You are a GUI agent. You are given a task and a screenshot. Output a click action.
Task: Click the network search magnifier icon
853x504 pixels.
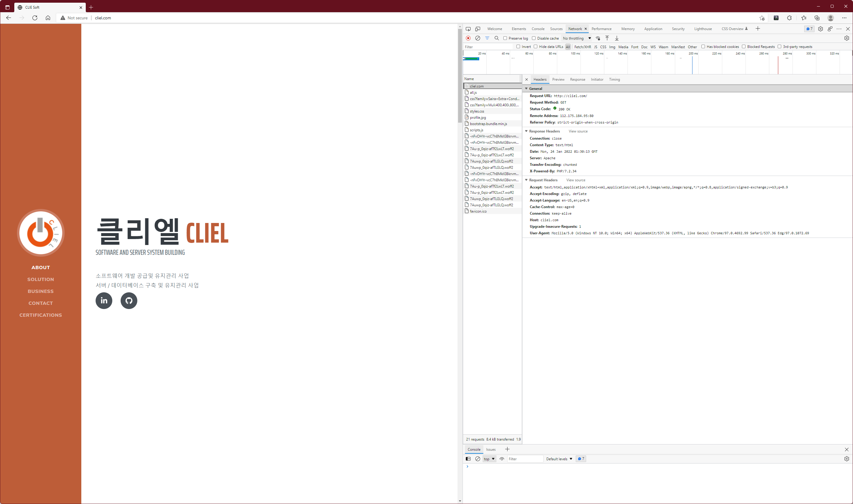coord(497,38)
